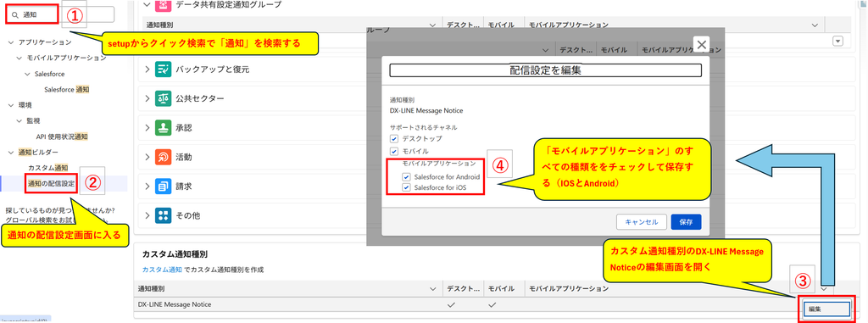Collapse the 通知ビルダー tree node
Screen dimensions: 868x323
pyautogui.click(x=11, y=152)
